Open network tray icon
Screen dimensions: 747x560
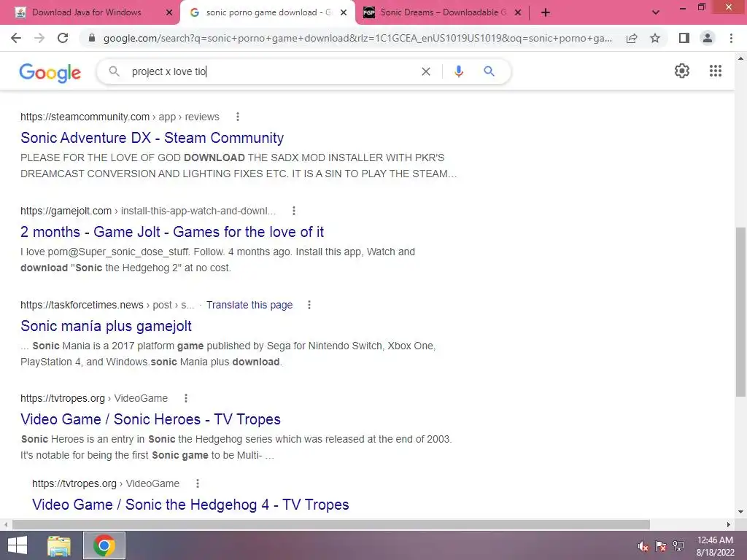click(x=678, y=546)
